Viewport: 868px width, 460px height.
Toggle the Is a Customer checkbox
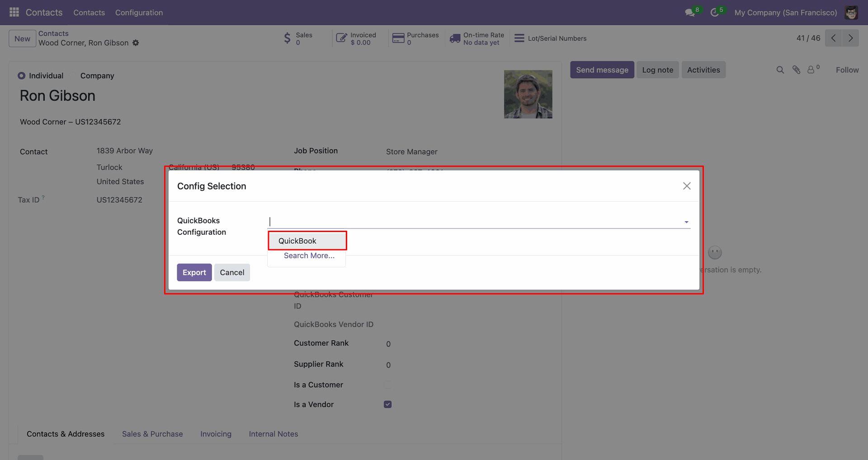(x=387, y=385)
